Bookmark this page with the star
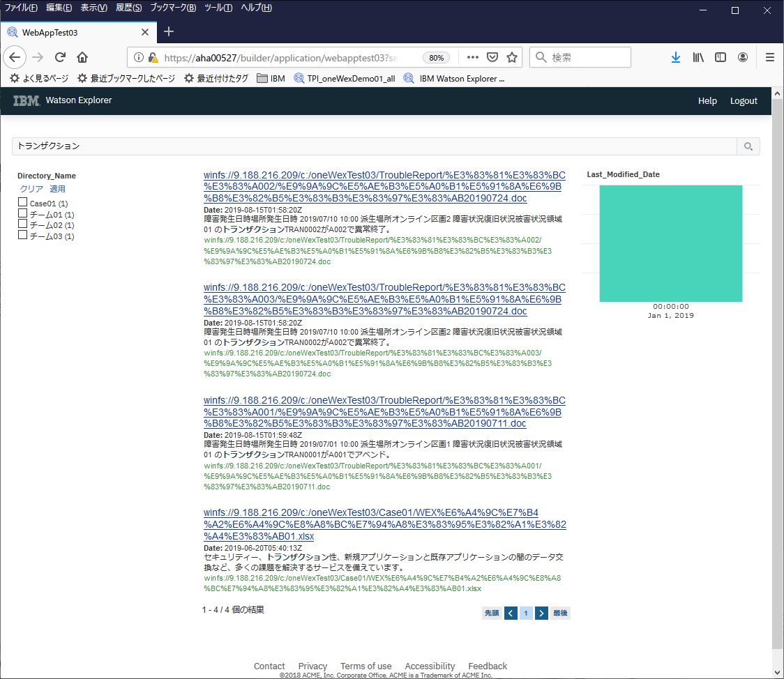Screen dimensions: 784x679 coord(511,57)
